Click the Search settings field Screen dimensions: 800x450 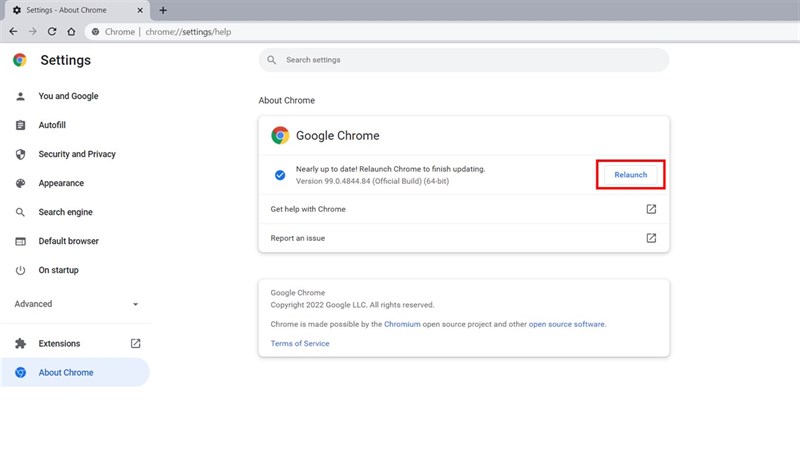click(464, 60)
